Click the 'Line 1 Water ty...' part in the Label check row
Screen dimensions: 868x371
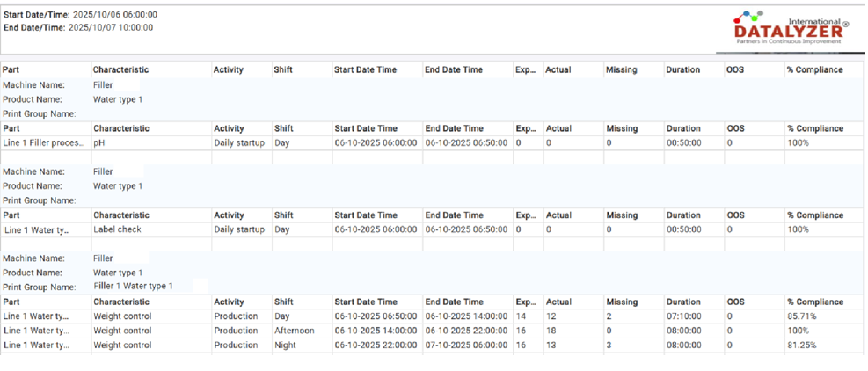tap(37, 229)
